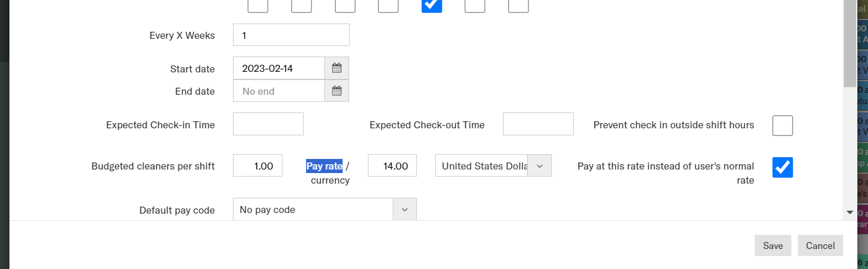Focus the Start date text field
Screen dimensions: 868x269
pyautogui.click(x=279, y=68)
